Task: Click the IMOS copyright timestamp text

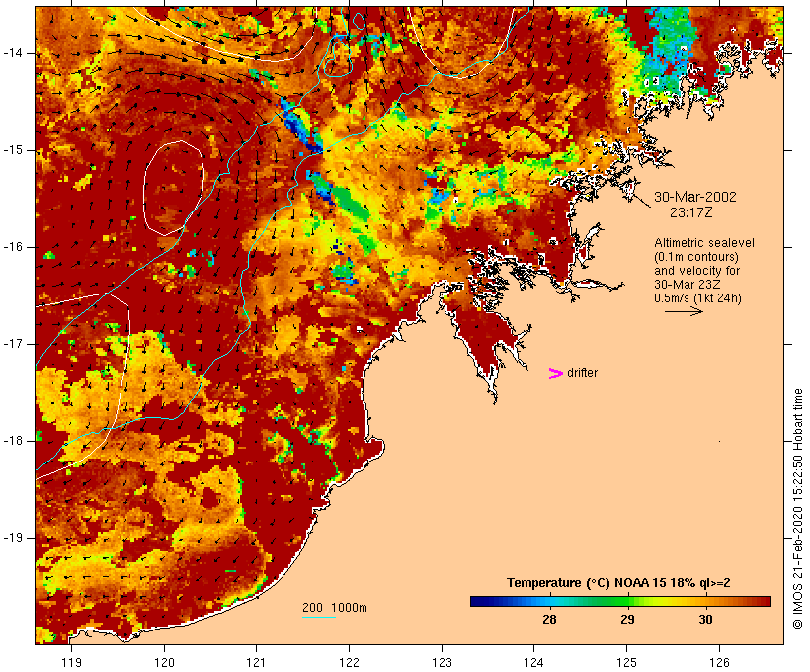Action: pos(797,509)
